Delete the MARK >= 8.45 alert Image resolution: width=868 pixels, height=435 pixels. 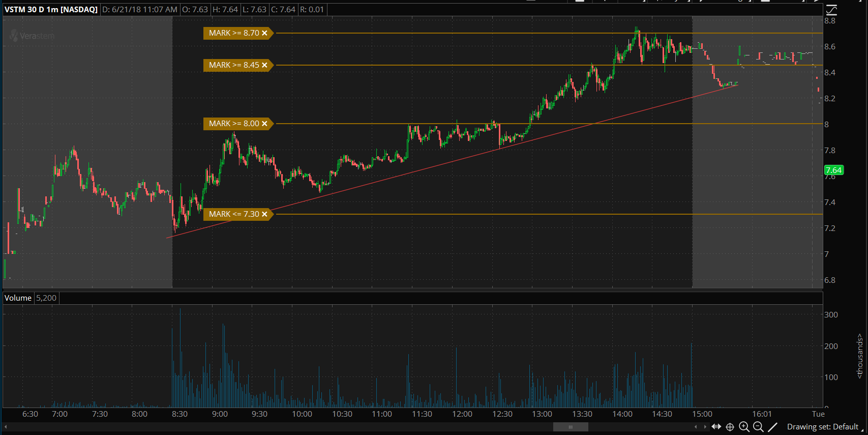pos(264,65)
